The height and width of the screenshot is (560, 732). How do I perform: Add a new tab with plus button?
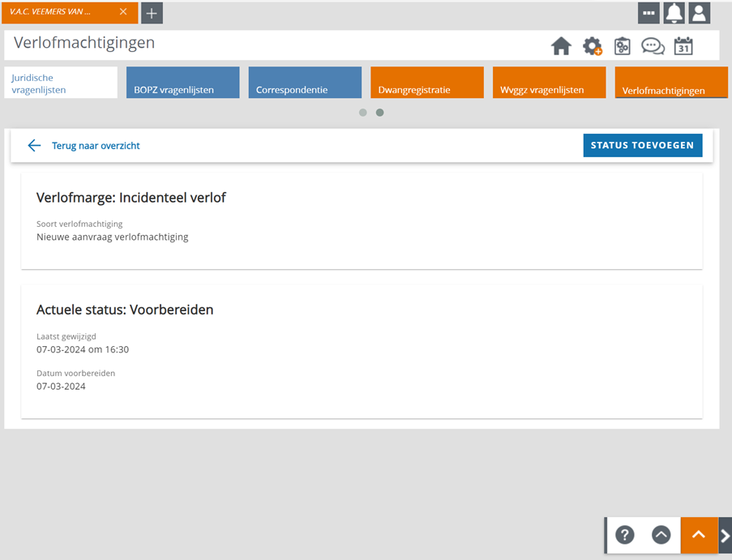point(152,13)
